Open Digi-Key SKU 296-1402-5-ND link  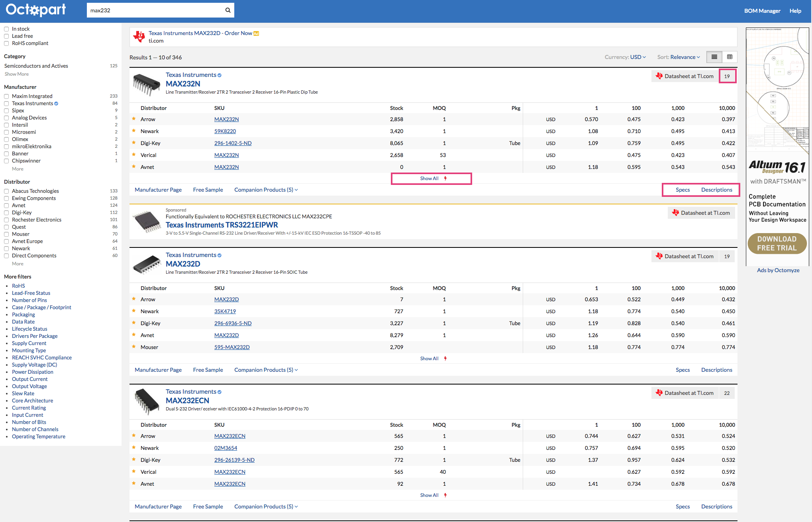pos(233,143)
